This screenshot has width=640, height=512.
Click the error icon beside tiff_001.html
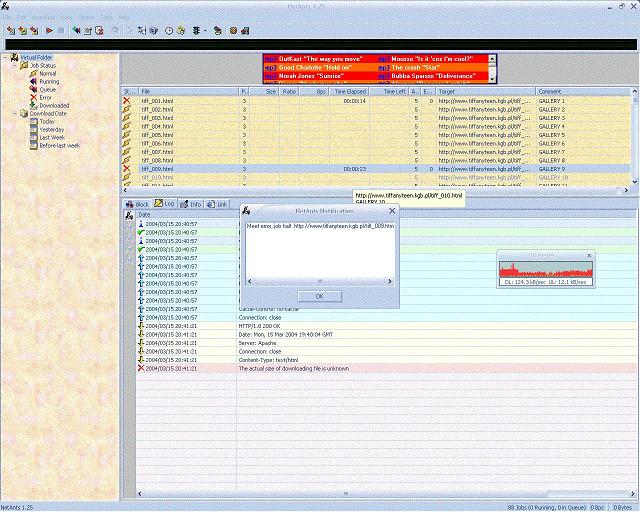[x=127, y=101]
